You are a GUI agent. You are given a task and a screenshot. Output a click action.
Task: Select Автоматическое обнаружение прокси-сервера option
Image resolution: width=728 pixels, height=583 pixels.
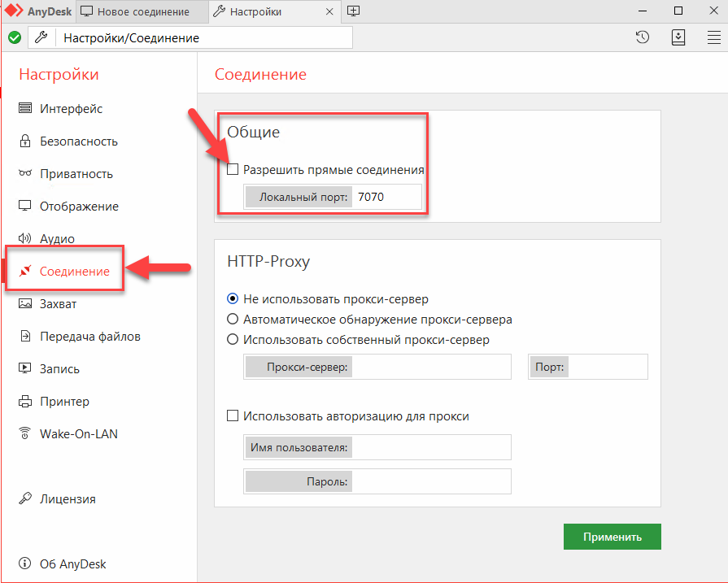[233, 319]
